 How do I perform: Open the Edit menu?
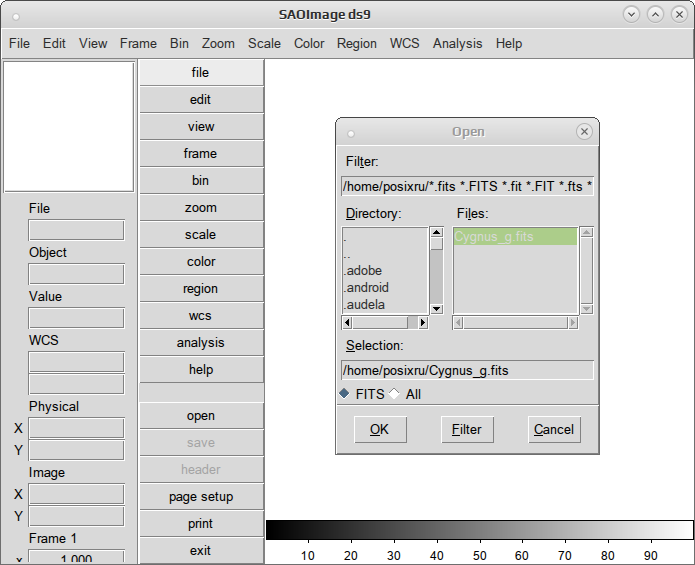coord(54,43)
